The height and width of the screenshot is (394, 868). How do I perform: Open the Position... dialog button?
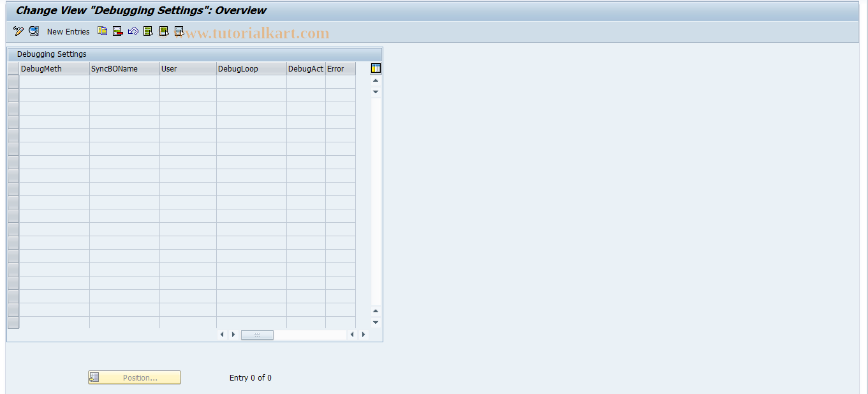coord(135,377)
